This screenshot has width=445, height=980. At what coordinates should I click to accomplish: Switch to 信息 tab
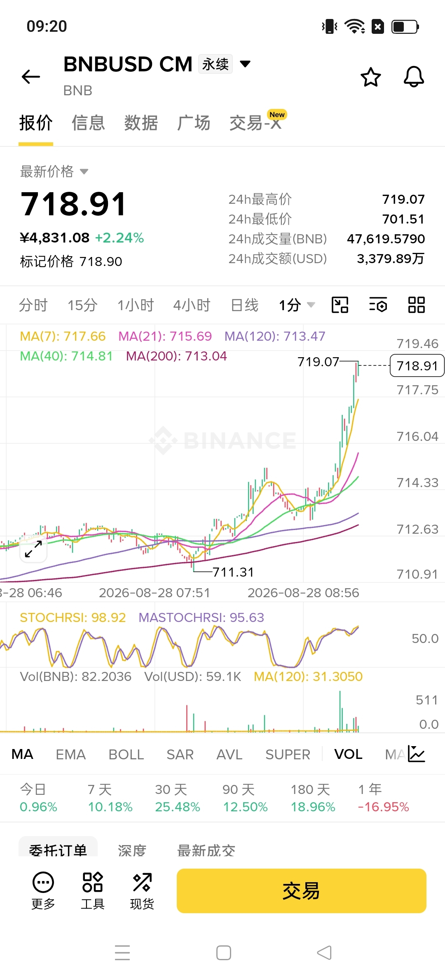[x=88, y=123]
